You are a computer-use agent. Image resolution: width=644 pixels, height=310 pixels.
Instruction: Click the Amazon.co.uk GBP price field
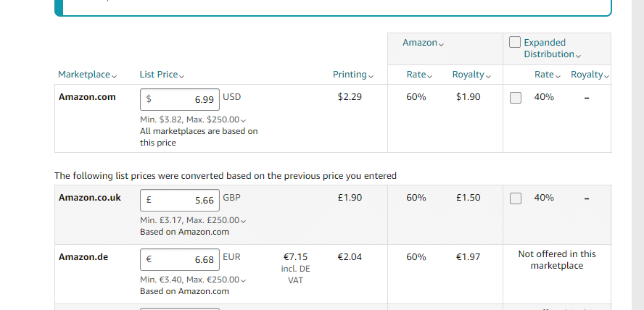click(x=179, y=200)
